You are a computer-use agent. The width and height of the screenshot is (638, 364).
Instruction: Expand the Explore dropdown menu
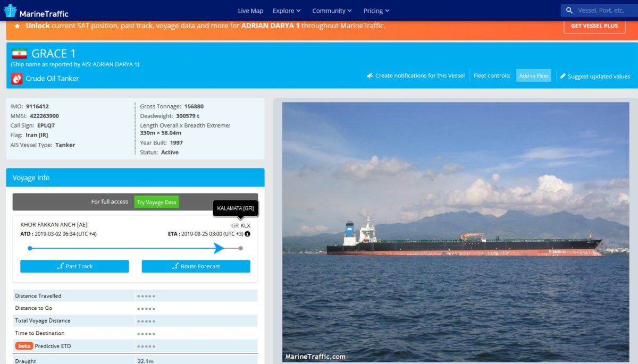tap(287, 11)
